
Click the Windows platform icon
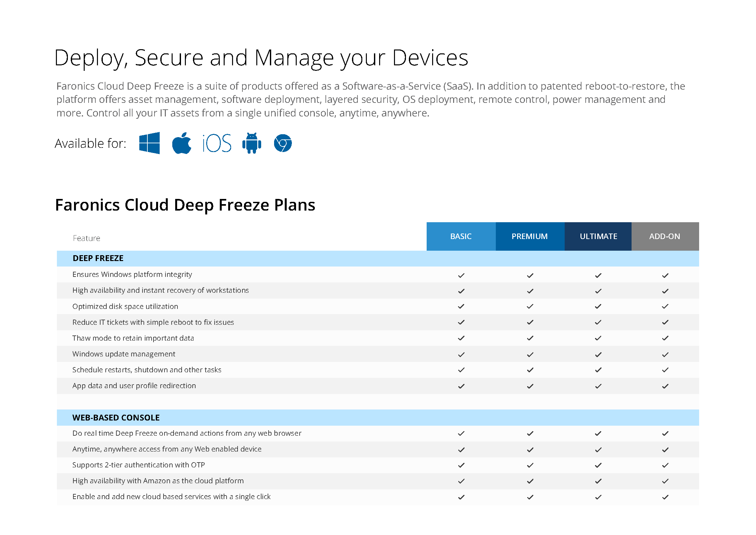150,143
